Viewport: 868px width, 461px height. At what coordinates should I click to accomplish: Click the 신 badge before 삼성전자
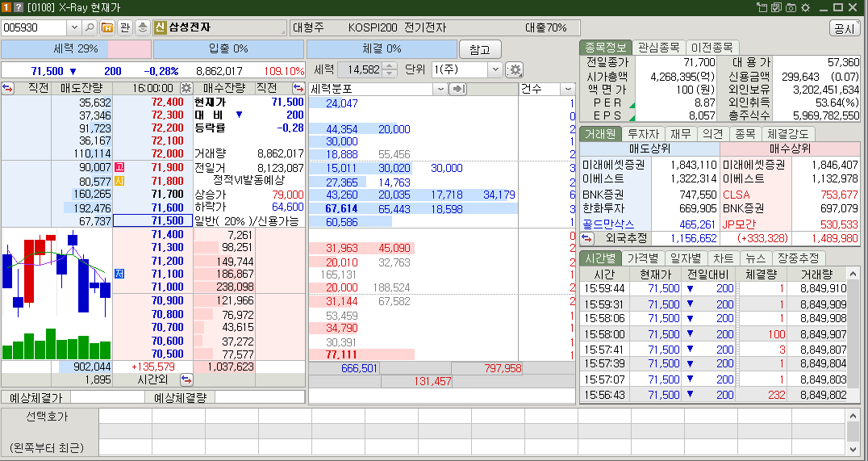pyautogui.click(x=160, y=27)
